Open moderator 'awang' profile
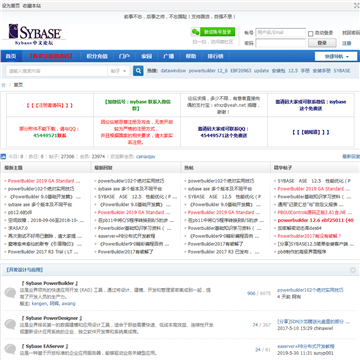The image size is (360, 360). point(68,304)
